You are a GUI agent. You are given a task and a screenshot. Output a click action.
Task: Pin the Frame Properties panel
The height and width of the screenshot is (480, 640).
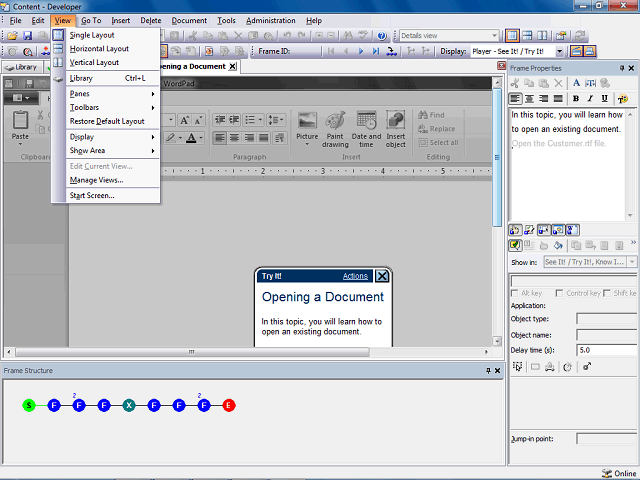622,68
